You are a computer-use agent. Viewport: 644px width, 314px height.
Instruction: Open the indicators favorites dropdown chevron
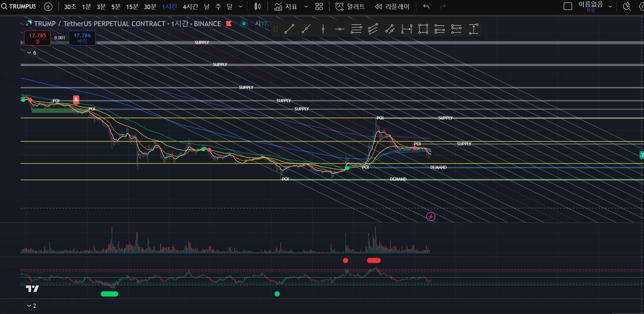pos(306,6)
